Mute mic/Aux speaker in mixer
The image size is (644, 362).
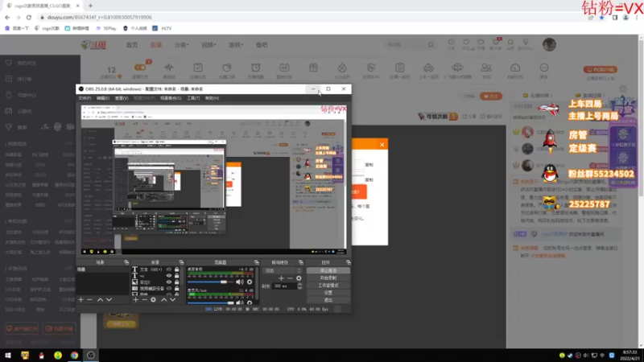click(240, 303)
